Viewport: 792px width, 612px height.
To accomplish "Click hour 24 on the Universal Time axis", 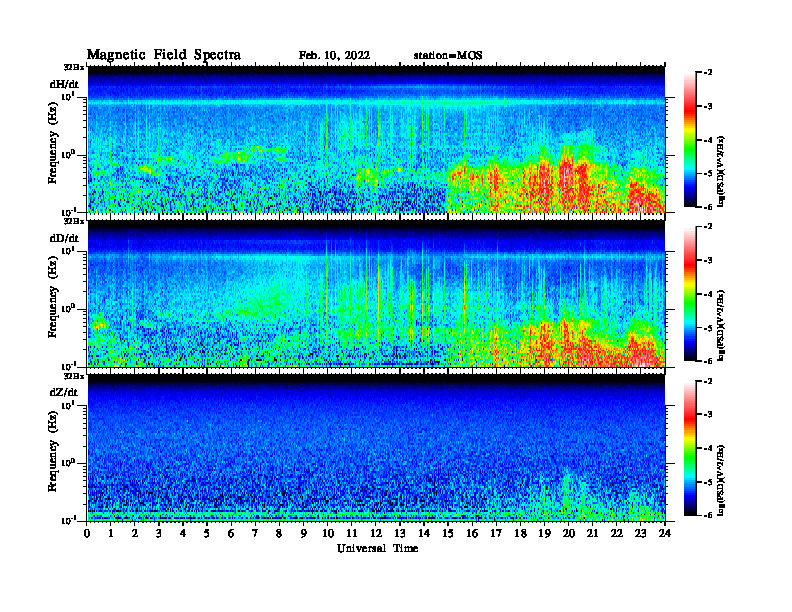I will click(665, 533).
